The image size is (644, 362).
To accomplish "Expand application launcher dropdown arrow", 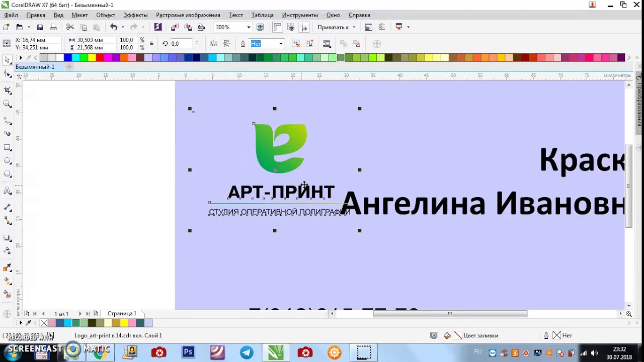I will pyautogui.click(x=408, y=27).
